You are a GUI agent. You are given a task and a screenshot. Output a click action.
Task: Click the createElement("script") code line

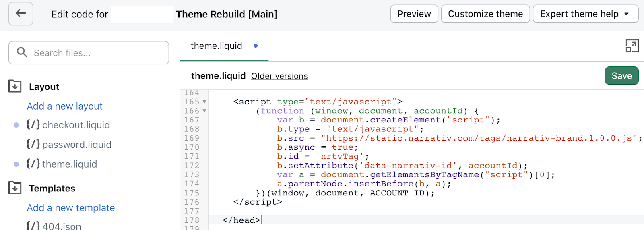(x=388, y=120)
